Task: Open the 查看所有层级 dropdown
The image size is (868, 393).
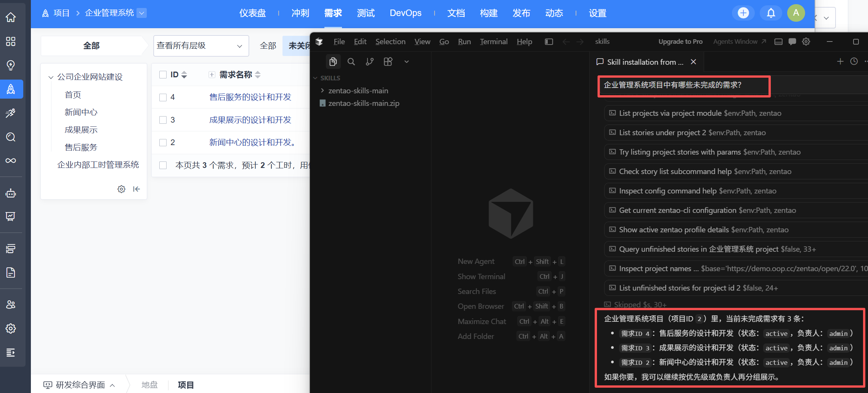Action: click(201, 46)
